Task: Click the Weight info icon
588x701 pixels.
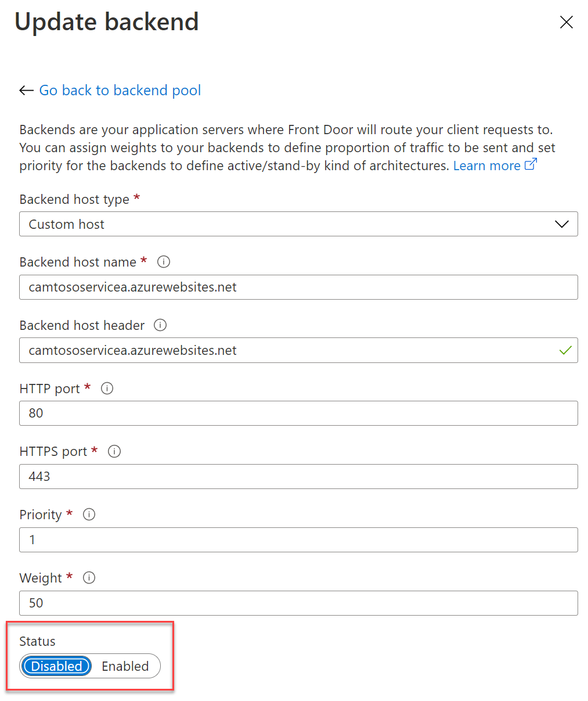Action: [x=89, y=578]
